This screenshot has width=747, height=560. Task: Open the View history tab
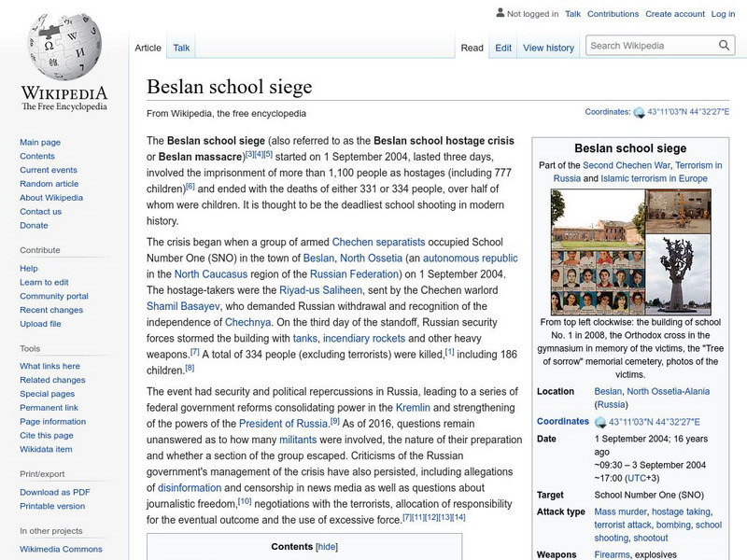pos(548,48)
